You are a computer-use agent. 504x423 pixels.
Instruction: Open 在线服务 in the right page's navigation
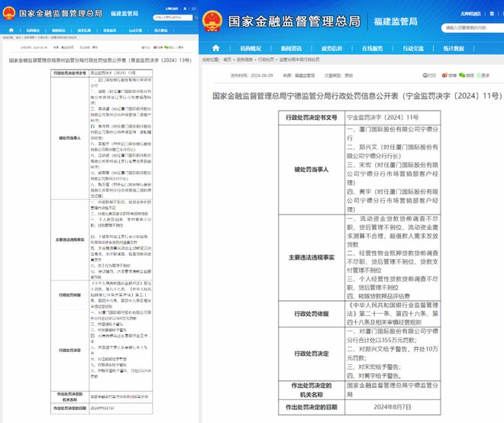pos(372,49)
